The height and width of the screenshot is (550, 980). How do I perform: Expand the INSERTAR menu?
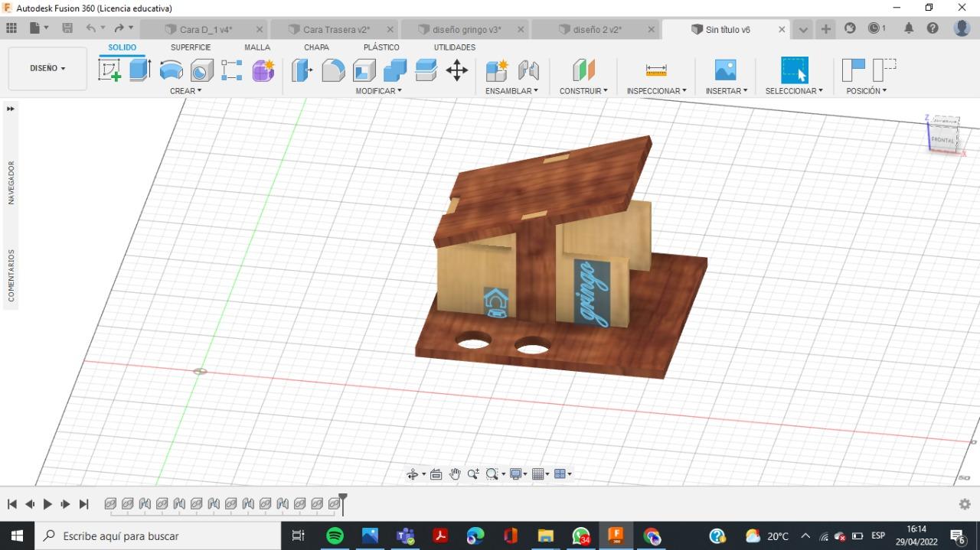coord(726,91)
